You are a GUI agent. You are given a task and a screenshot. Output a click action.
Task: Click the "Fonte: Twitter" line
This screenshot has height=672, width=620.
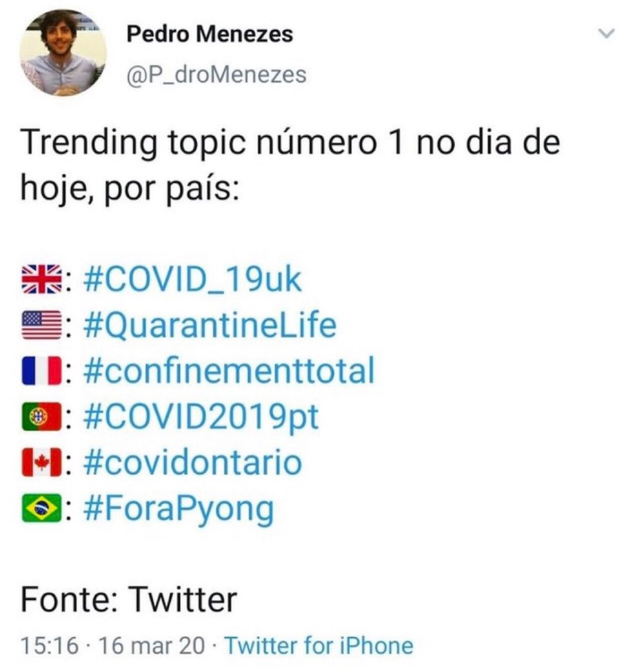[x=128, y=599]
